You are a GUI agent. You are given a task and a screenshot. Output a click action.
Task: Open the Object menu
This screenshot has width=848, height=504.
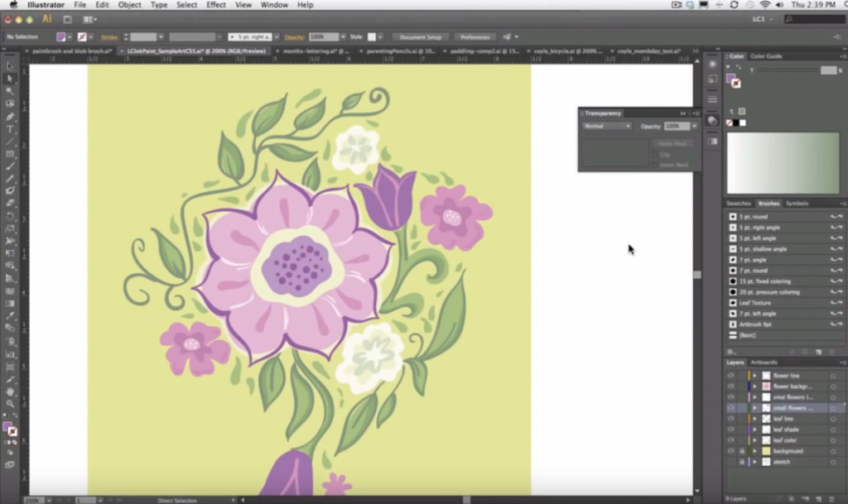(x=129, y=5)
